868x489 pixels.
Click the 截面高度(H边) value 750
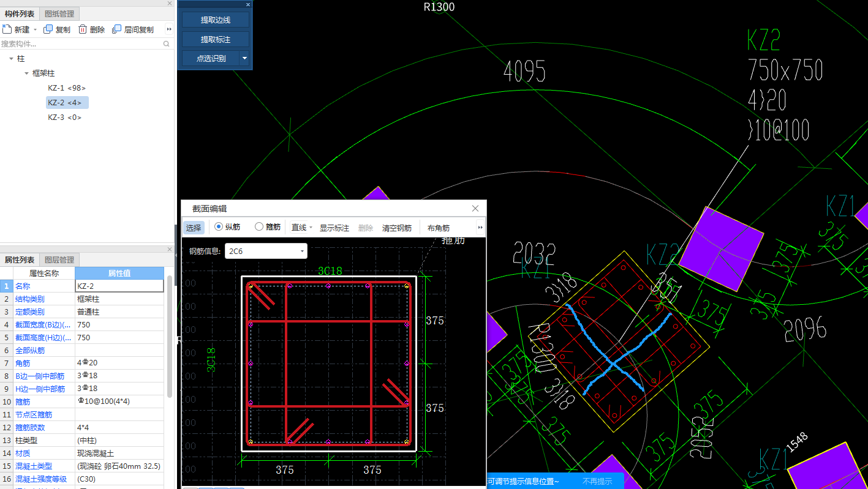119,337
